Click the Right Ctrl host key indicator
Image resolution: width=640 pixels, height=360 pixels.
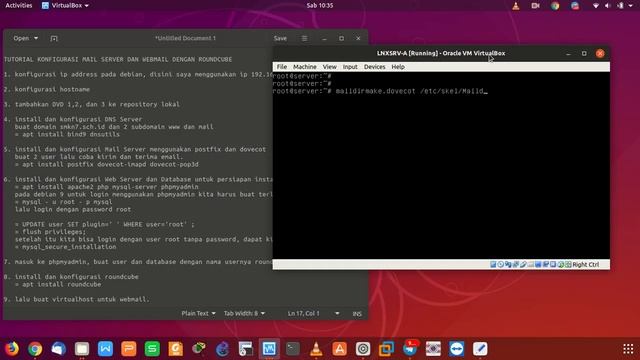(585, 264)
